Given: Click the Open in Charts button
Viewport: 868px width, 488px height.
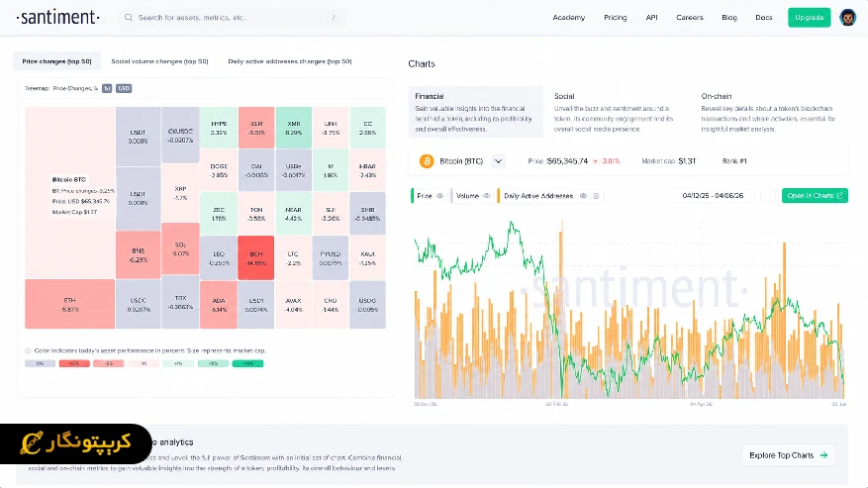Looking at the screenshot, I should [815, 196].
